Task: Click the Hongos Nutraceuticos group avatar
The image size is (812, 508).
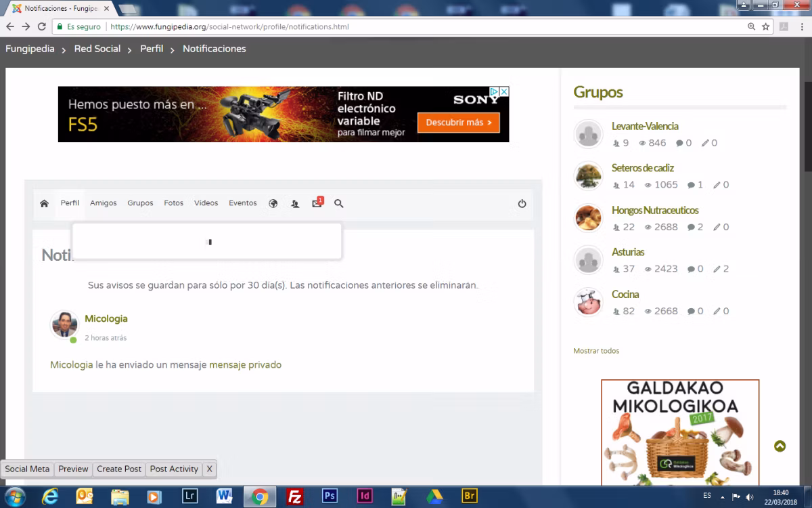Action: coord(588,217)
